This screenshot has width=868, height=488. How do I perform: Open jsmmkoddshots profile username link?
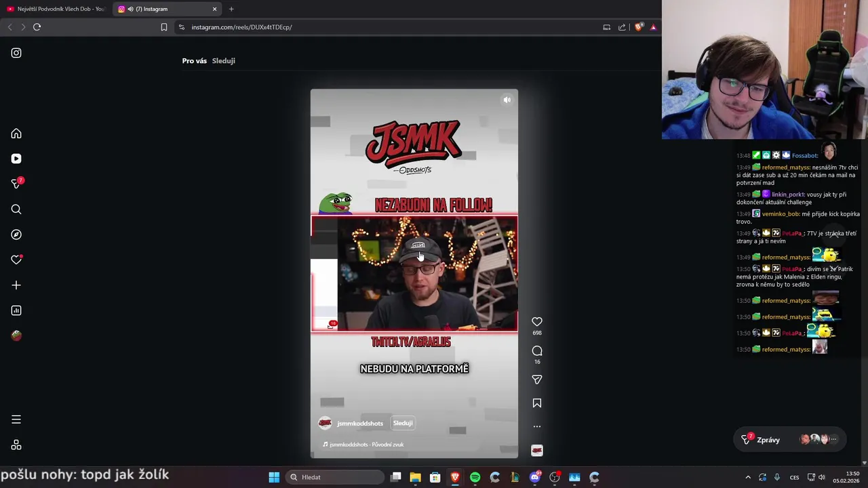(360, 424)
